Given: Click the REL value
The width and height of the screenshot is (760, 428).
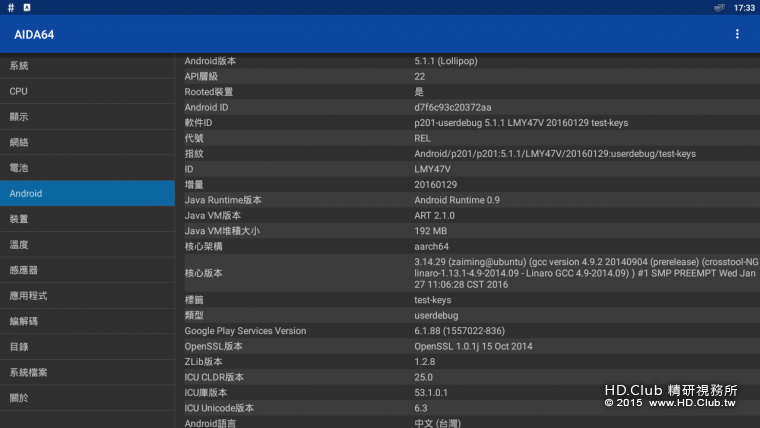Looking at the screenshot, I should (x=422, y=139).
